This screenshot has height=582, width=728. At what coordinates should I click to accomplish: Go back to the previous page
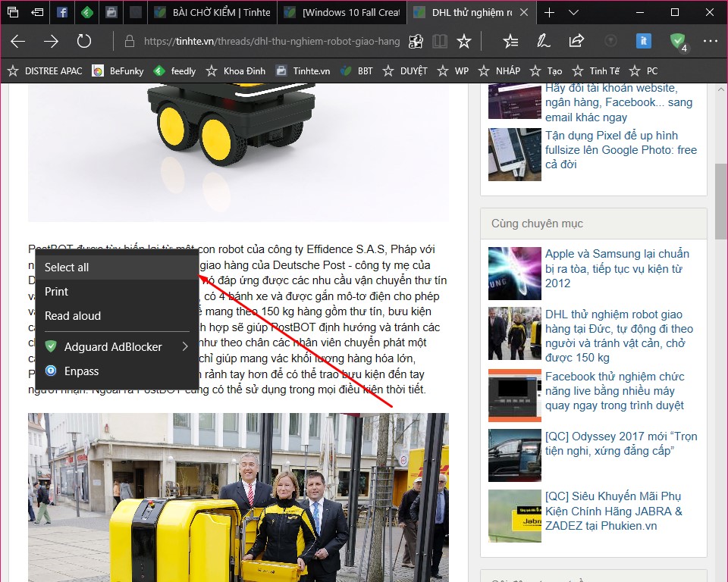coord(17,42)
